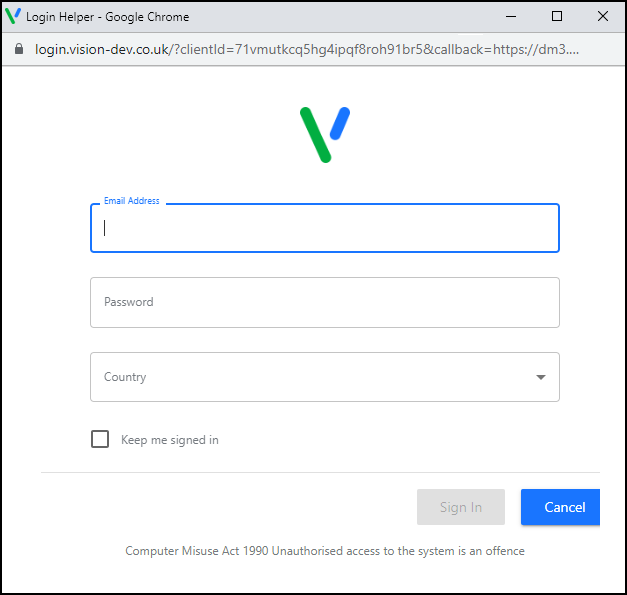
Task: Click the floating Email Address label
Action: (131, 201)
